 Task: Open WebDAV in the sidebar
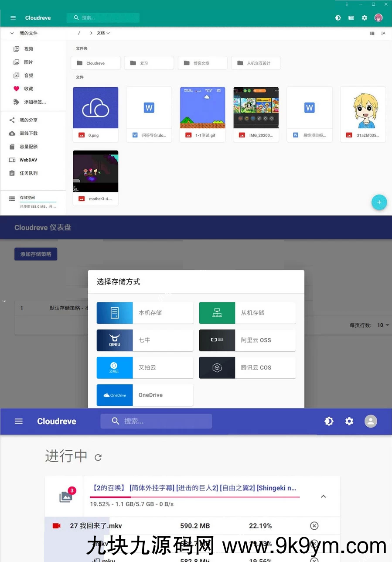(x=28, y=160)
